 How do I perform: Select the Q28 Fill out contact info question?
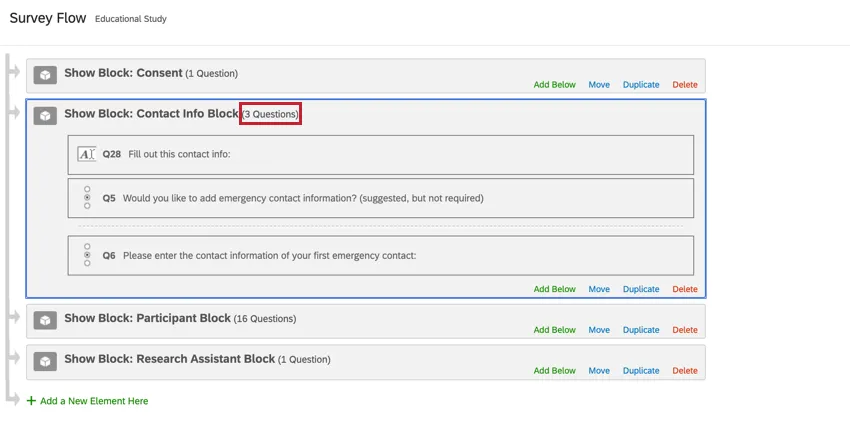(380, 155)
